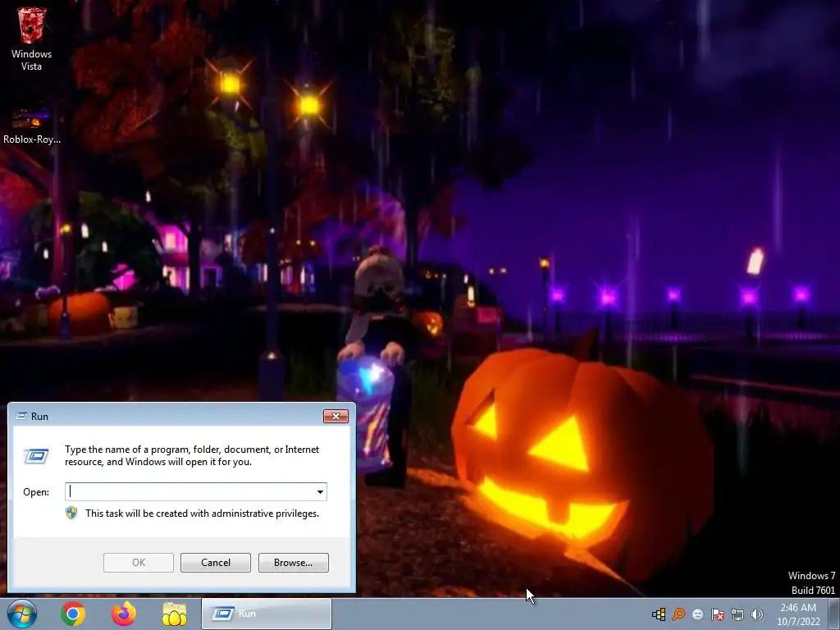This screenshot has height=630, width=840.
Task: Open the network tray icon
Action: [x=737, y=614]
